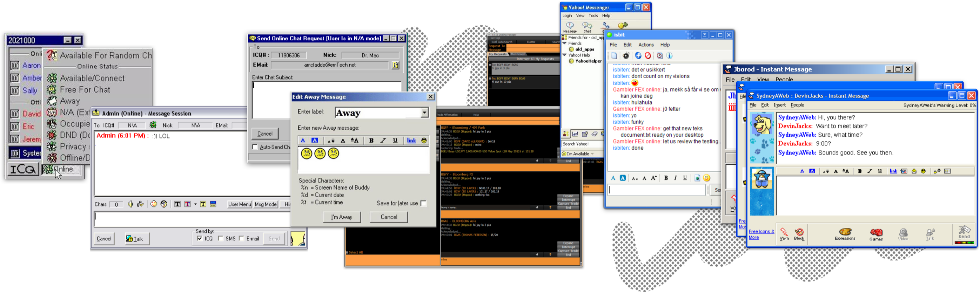Open the Free Icons & More link

(x=761, y=234)
